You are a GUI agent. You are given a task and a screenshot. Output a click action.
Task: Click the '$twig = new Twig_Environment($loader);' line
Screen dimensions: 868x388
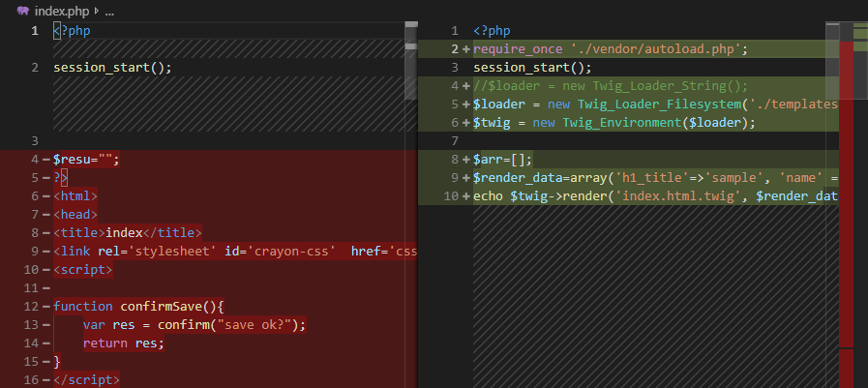[x=614, y=122]
